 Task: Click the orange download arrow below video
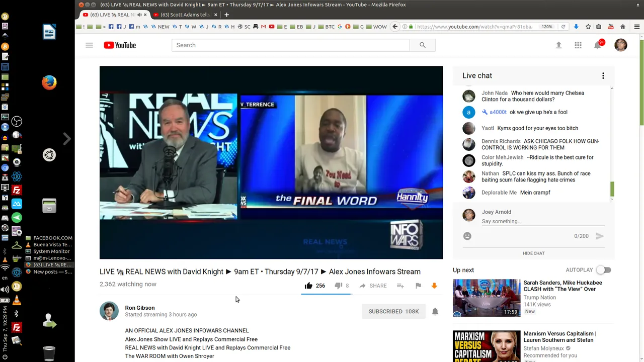pos(434,286)
